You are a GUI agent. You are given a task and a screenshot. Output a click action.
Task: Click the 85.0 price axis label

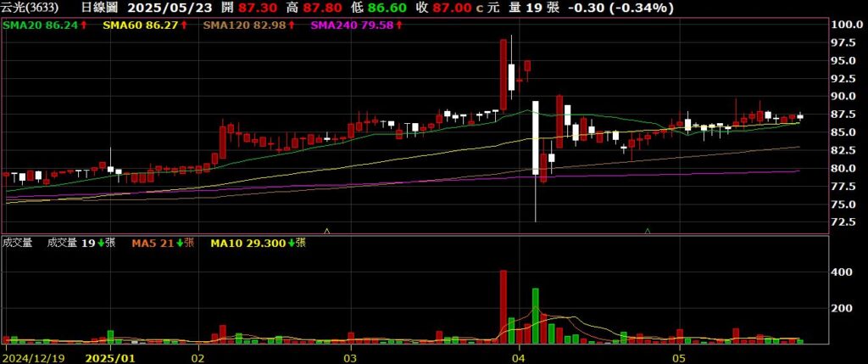pyautogui.click(x=843, y=132)
